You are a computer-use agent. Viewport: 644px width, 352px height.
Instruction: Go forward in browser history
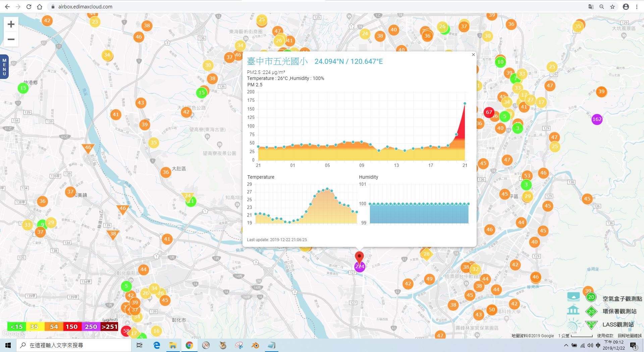pos(18,7)
